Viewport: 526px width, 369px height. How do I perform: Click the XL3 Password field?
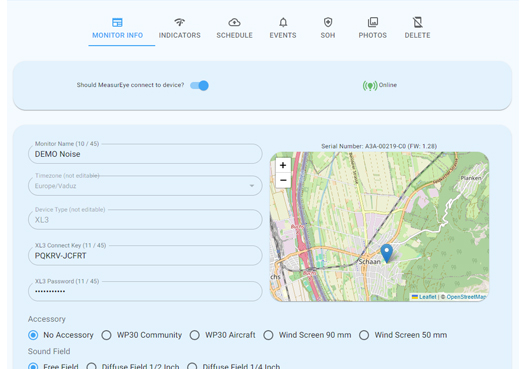point(145,291)
